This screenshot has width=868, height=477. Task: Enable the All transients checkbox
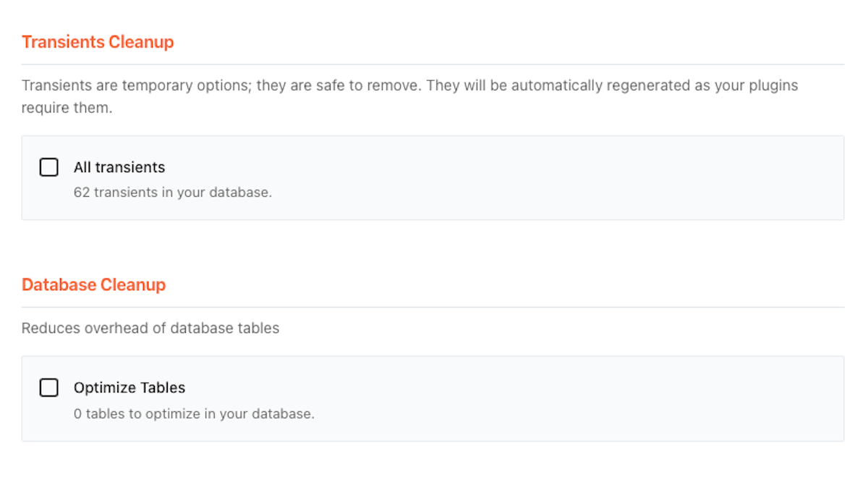(x=49, y=168)
